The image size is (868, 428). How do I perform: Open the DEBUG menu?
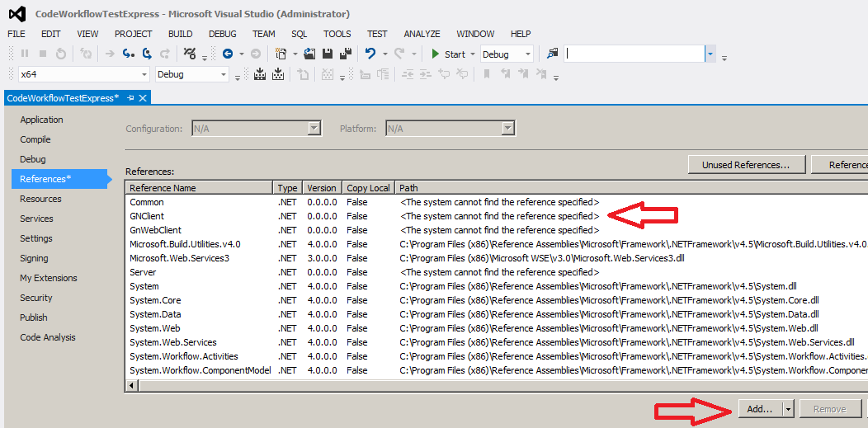[223, 34]
